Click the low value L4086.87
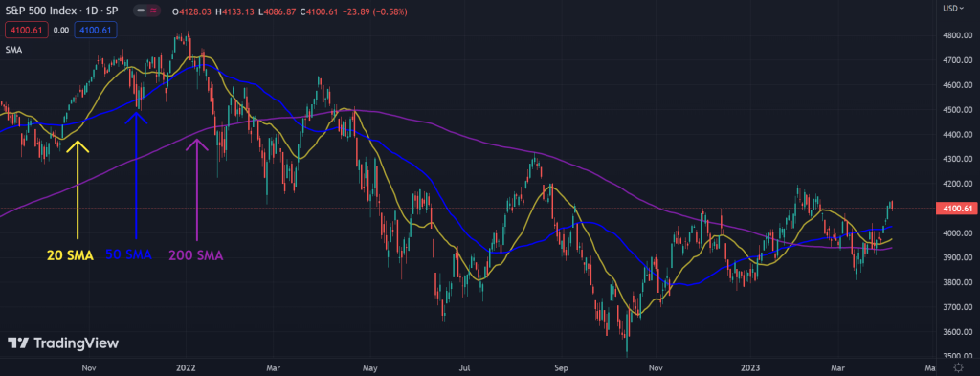 click(278, 11)
